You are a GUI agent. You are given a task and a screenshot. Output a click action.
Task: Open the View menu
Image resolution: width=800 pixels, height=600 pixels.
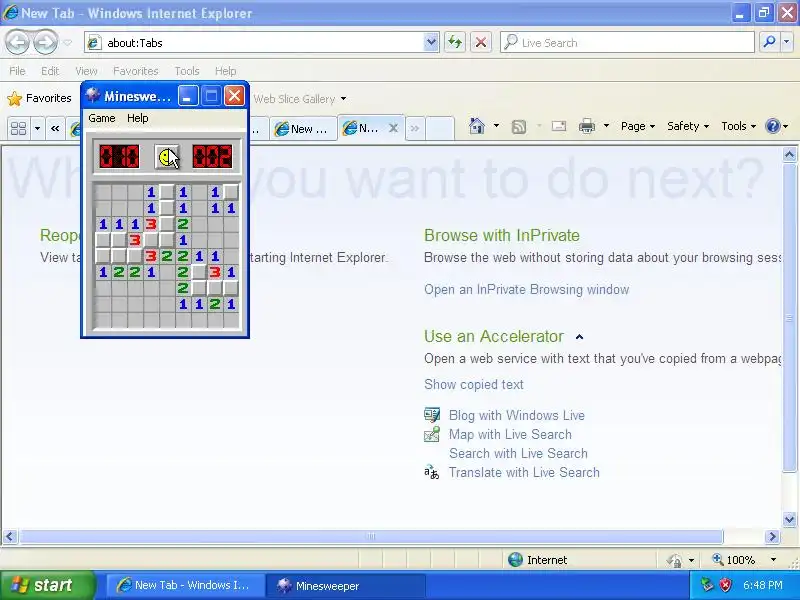(x=86, y=71)
